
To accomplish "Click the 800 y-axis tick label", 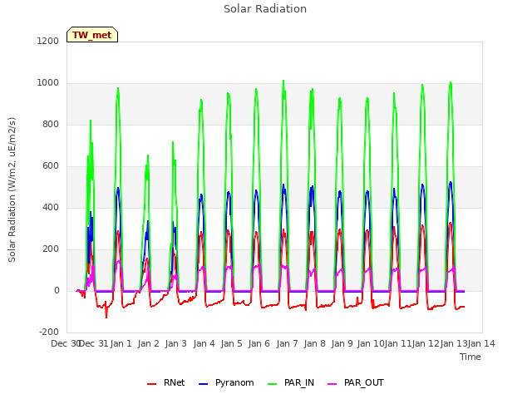I will (51, 124).
